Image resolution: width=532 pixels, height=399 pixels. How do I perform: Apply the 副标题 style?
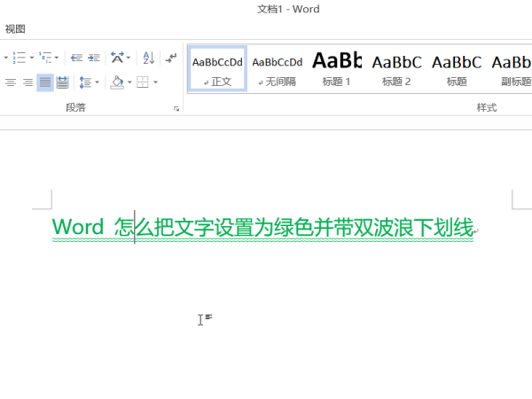(511, 69)
